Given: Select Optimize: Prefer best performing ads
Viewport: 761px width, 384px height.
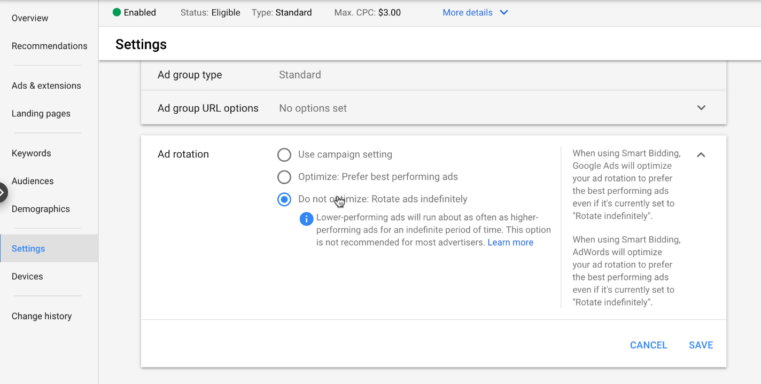Looking at the screenshot, I should coord(284,177).
